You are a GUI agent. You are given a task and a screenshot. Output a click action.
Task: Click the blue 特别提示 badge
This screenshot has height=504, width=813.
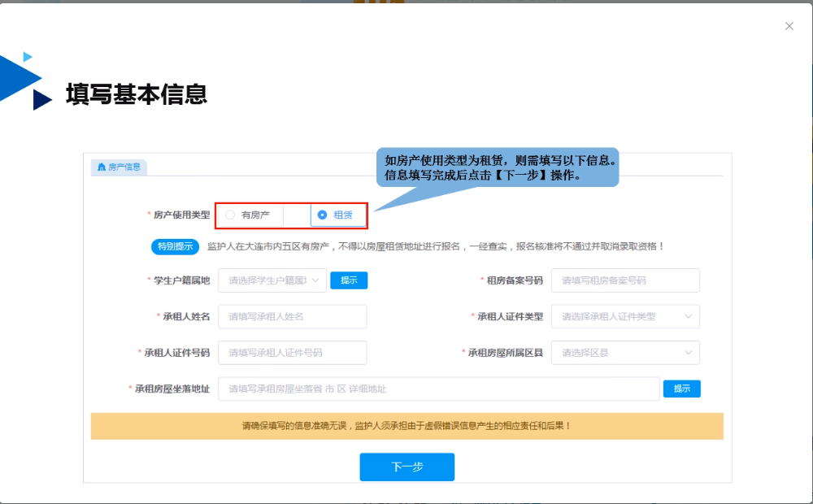point(175,246)
